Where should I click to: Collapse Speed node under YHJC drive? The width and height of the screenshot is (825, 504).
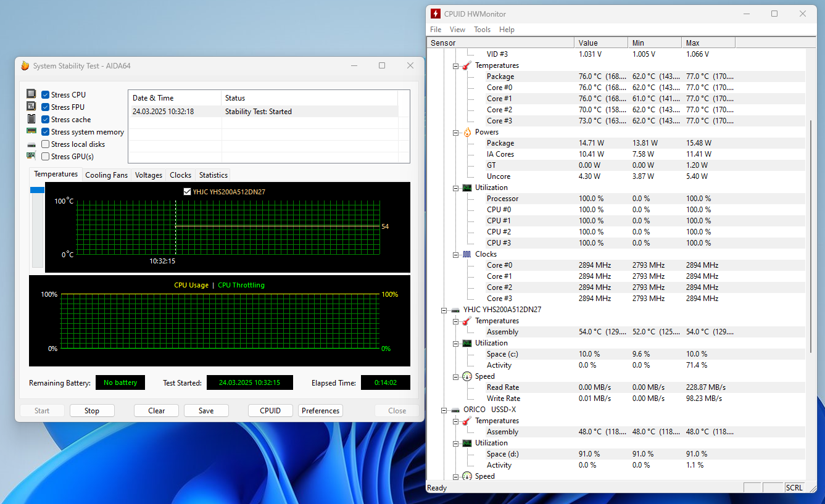coord(456,376)
